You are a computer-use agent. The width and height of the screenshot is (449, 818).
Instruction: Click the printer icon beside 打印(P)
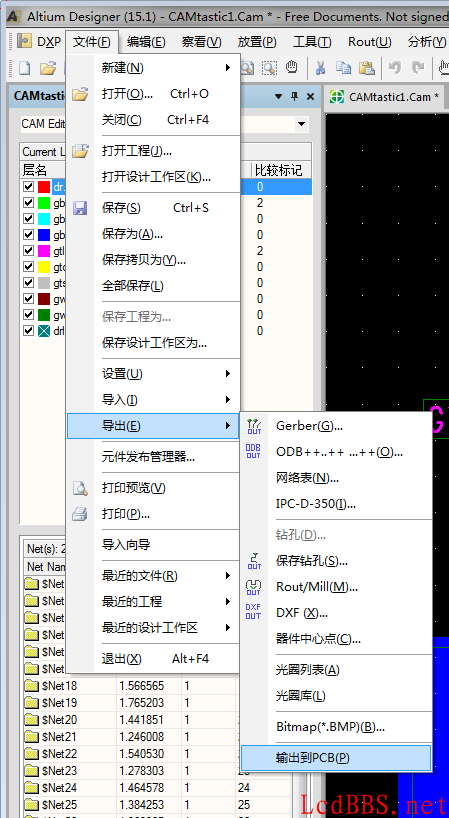[79, 514]
